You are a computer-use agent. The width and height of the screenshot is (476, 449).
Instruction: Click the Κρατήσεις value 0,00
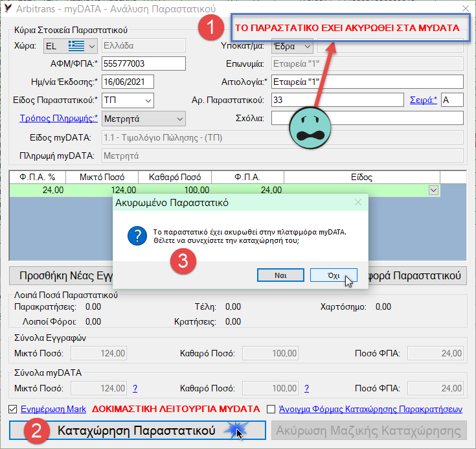click(x=233, y=322)
